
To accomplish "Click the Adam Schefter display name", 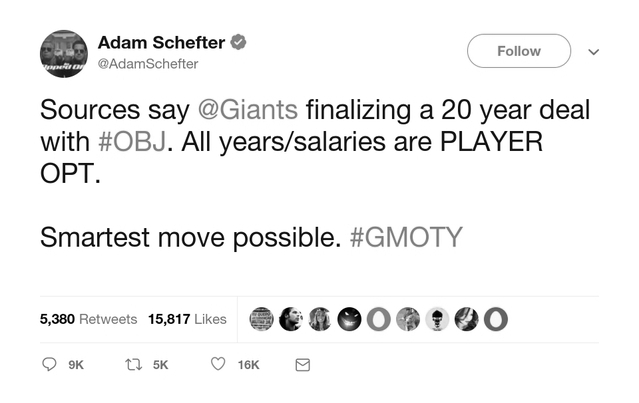I will click(x=160, y=42).
